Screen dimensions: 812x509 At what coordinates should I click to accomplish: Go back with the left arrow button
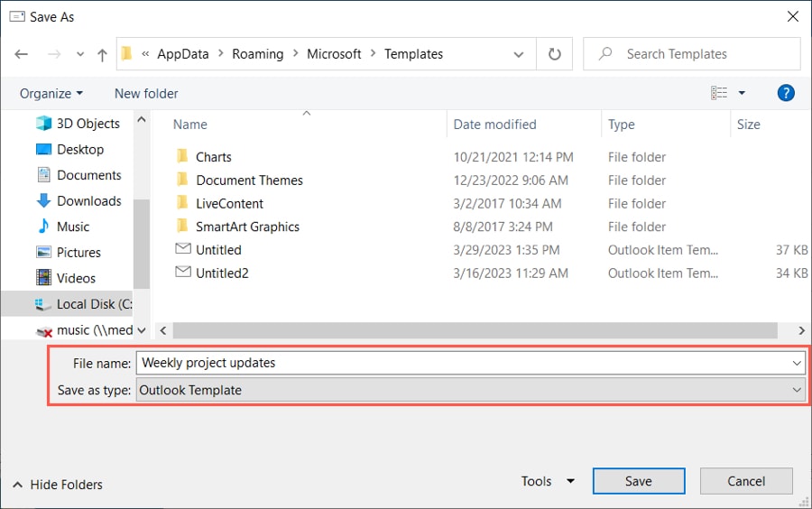point(22,54)
